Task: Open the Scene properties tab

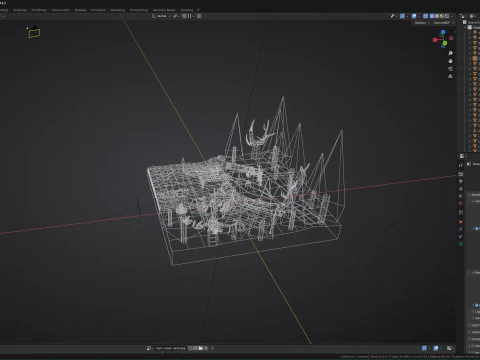Action: click(x=461, y=196)
